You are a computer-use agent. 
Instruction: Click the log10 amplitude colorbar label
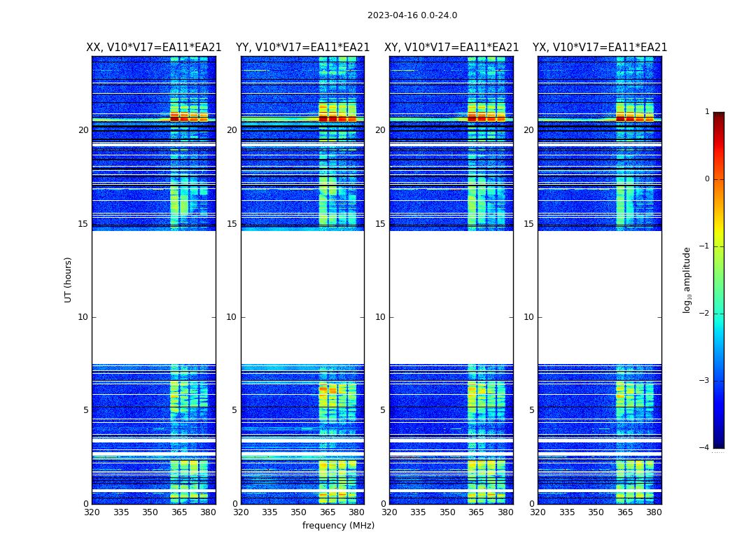coord(687,279)
